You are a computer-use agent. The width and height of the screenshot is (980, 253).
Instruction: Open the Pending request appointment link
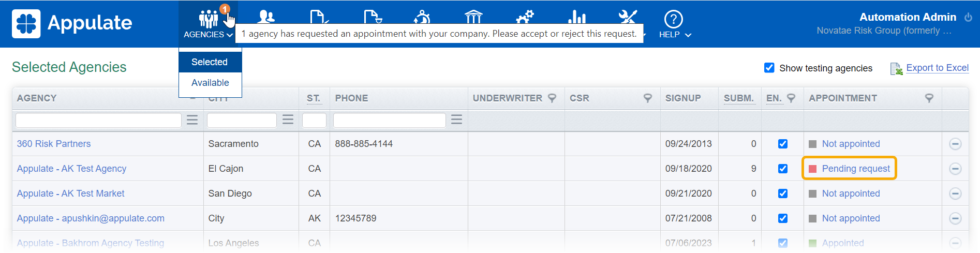tap(856, 169)
